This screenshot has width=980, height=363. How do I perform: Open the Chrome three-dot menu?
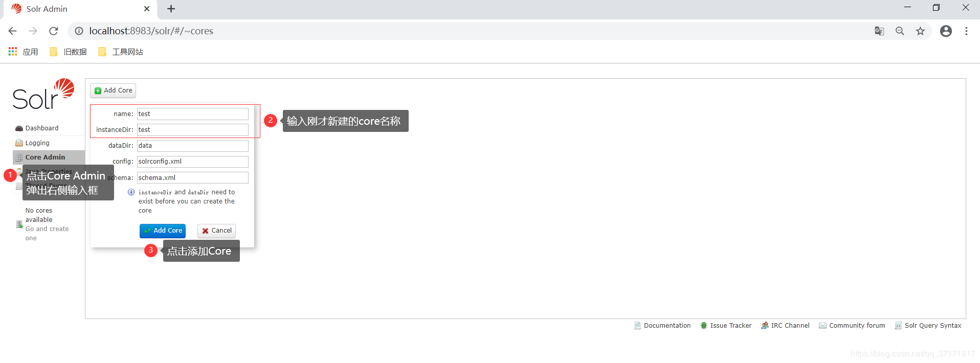(x=966, y=31)
